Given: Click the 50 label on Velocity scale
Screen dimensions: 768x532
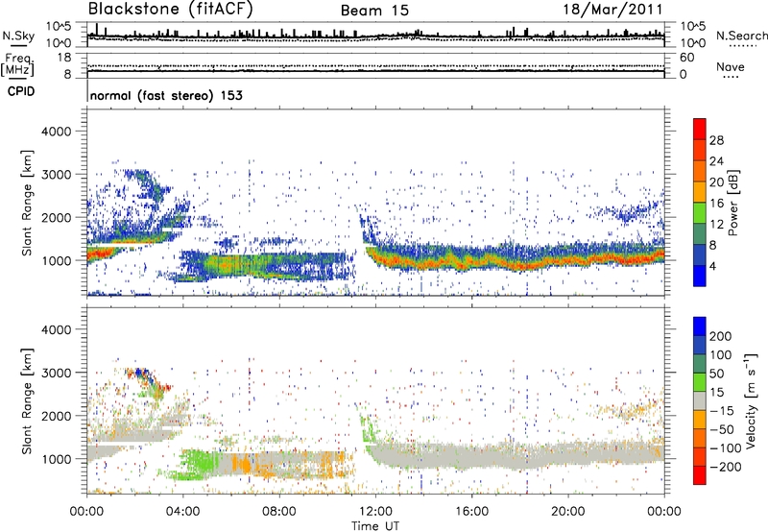Looking at the screenshot, I should [716, 374].
